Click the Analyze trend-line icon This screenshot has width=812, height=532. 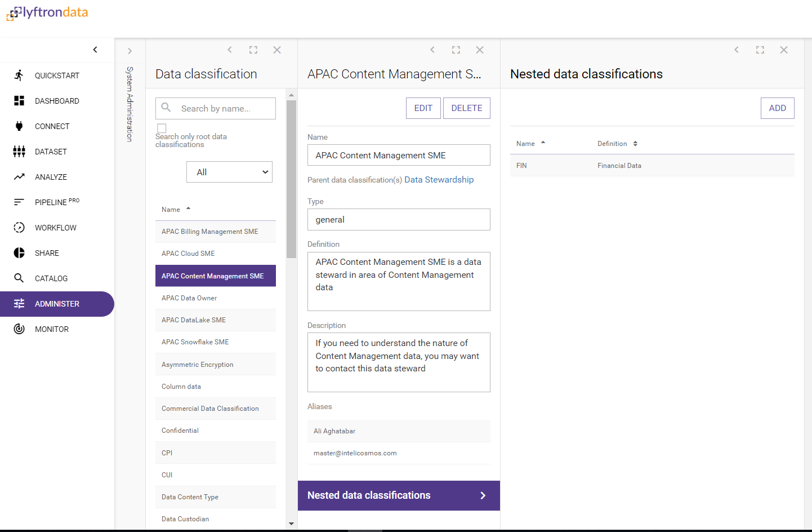point(19,177)
